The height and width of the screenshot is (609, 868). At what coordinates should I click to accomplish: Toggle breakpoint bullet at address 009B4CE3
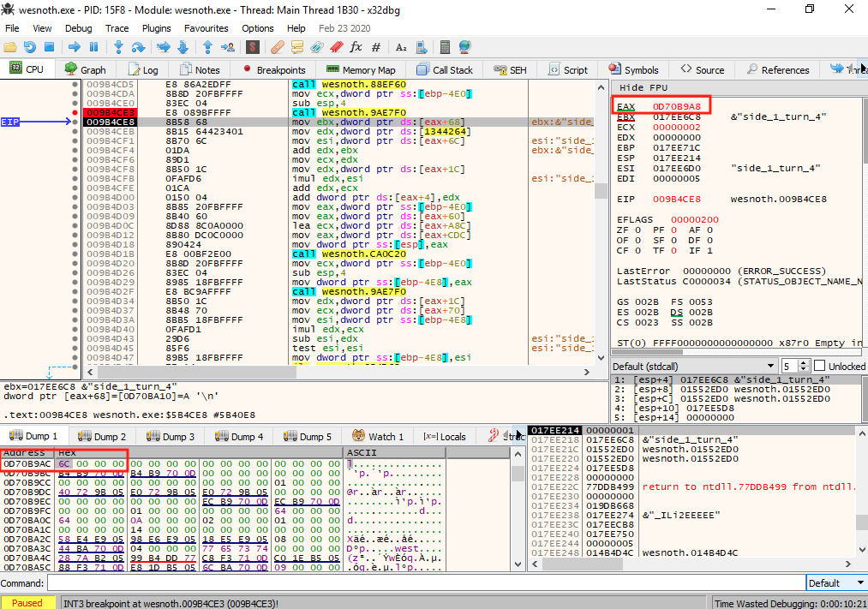click(75, 113)
